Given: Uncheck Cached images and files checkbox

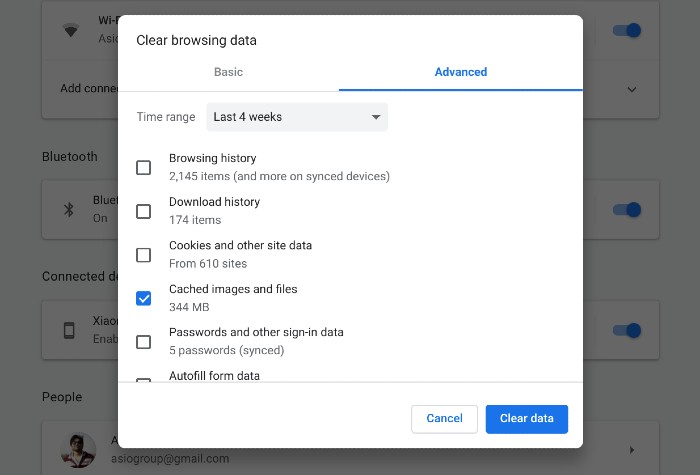Looking at the screenshot, I should pyautogui.click(x=143, y=298).
